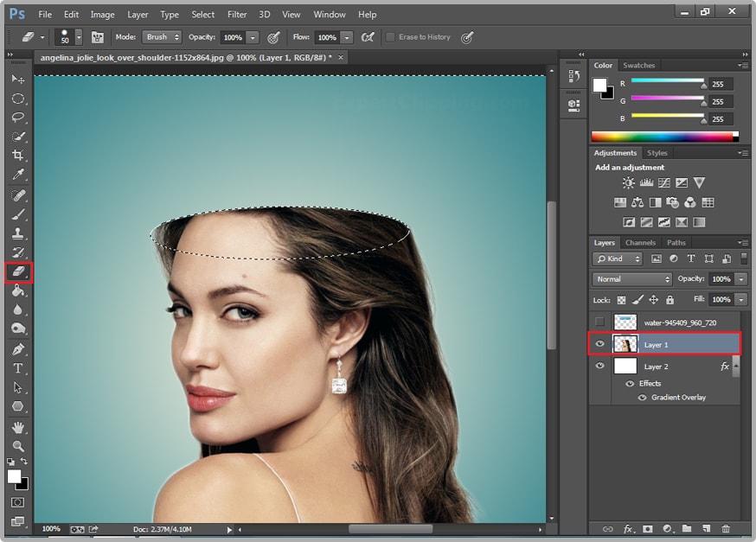Pick the Horizontal Type tool
This screenshot has height=542, width=756.
18,367
